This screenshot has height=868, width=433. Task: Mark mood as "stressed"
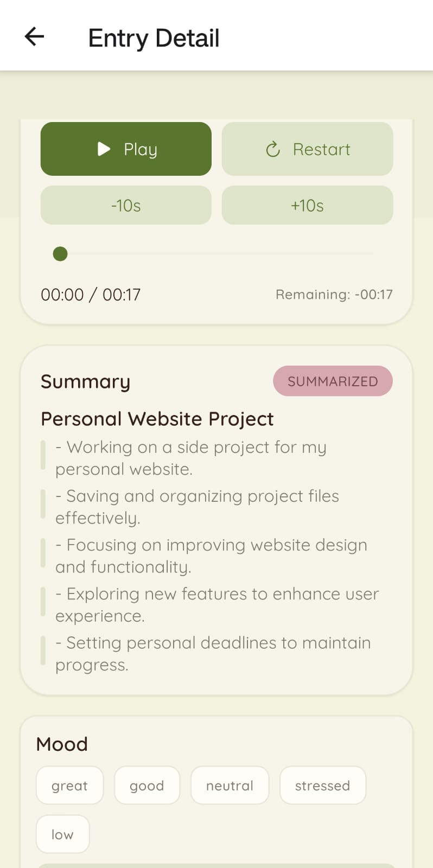point(322,786)
